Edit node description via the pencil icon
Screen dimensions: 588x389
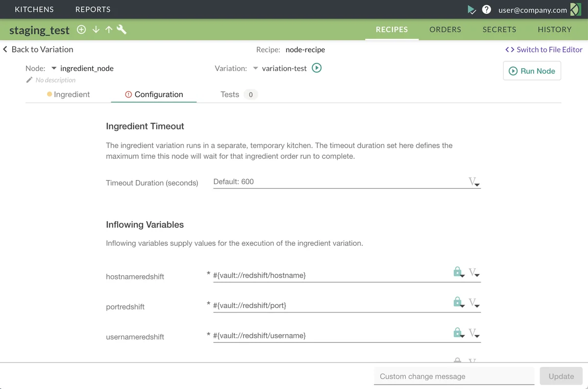[x=29, y=80]
